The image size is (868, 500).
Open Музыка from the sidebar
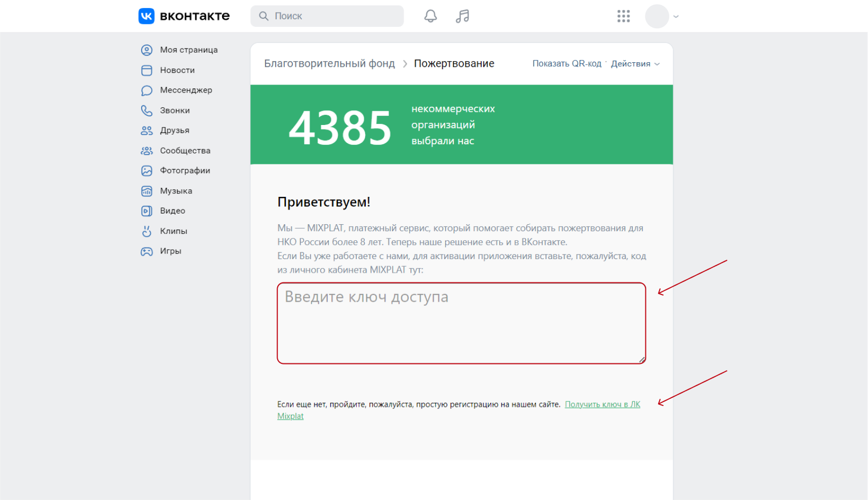(x=176, y=191)
